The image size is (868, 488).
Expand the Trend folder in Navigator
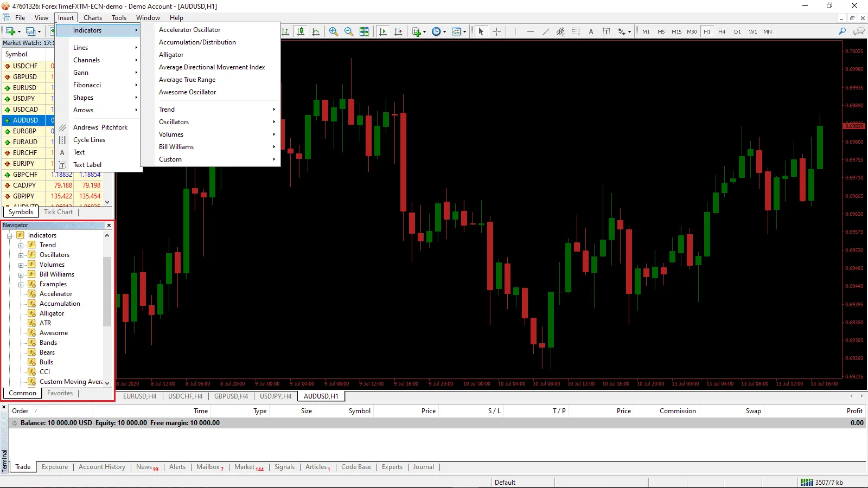pos(21,245)
